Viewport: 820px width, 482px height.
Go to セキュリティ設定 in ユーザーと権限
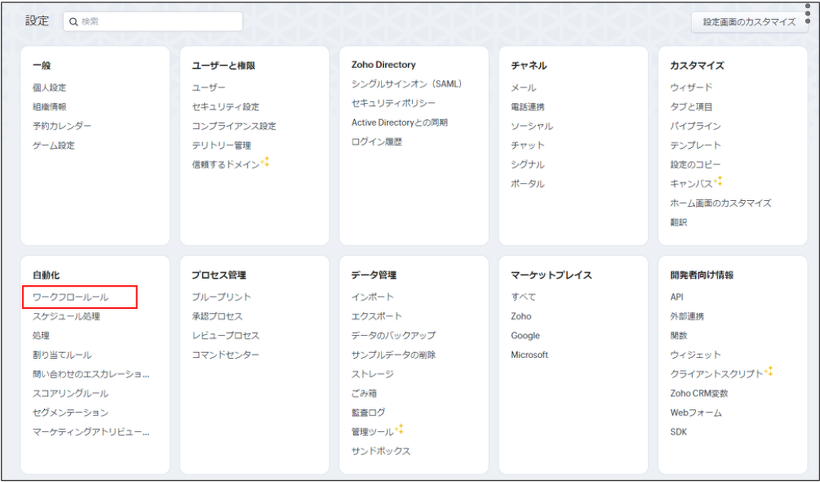(225, 107)
